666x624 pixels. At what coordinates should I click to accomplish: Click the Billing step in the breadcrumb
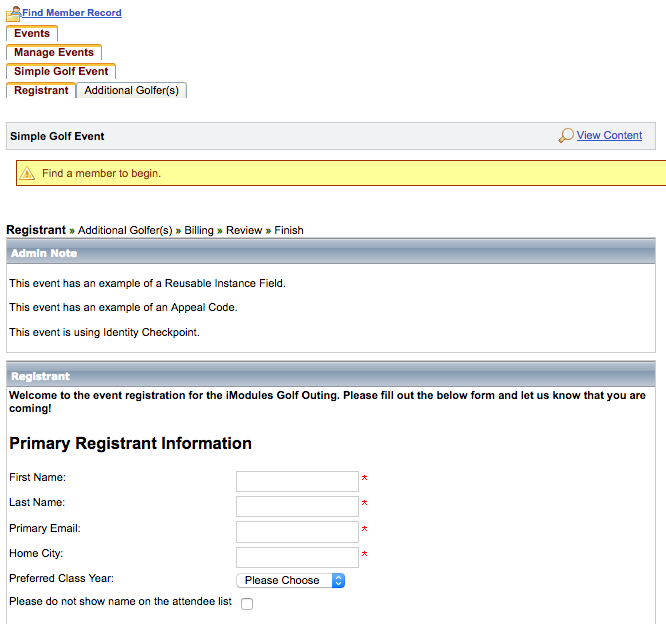tap(199, 230)
